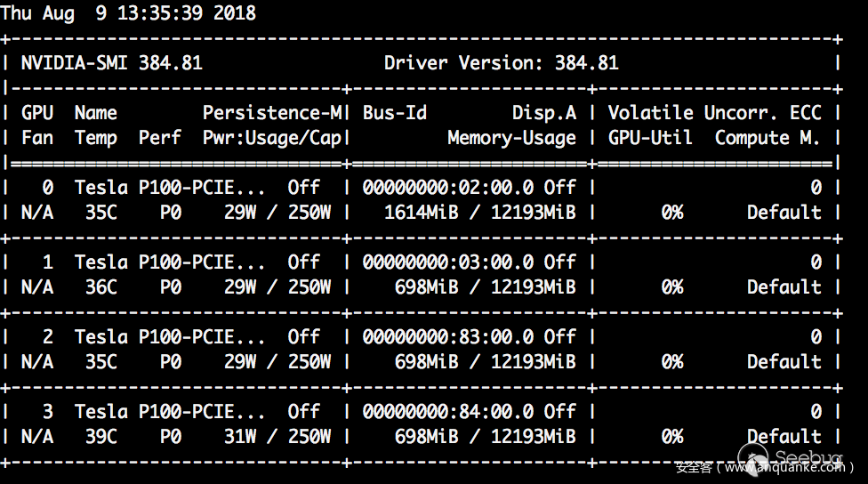Click the Persistence-M column header
The image size is (868, 484).
coord(272,113)
